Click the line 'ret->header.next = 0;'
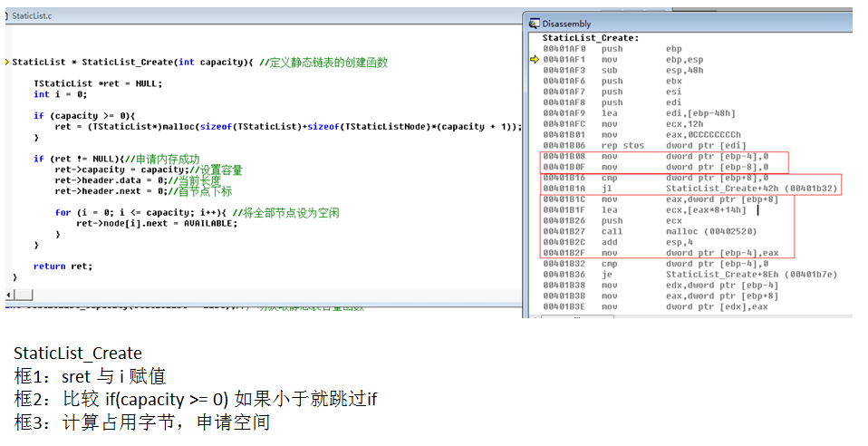 (x=143, y=191)
